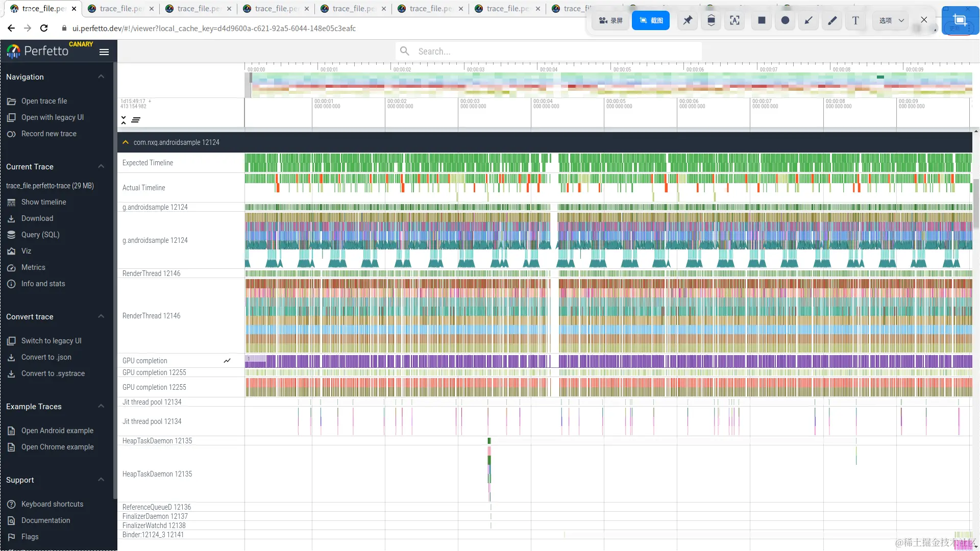Open the Query (SQL) page
The height and width of the screenshot is (551, 980).
pyautogui.click(x=40, y=235)
